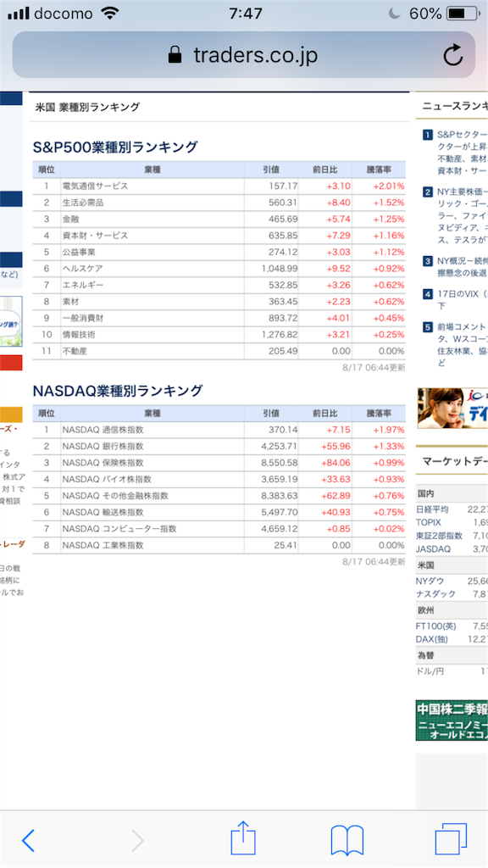Select NASDAQ 銀行株指数 row name

(103, 446)
